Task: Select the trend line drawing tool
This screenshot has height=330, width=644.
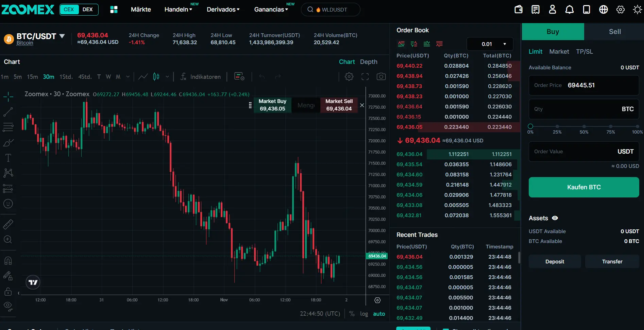Action: pyautogui.click(x=8, y=112)
